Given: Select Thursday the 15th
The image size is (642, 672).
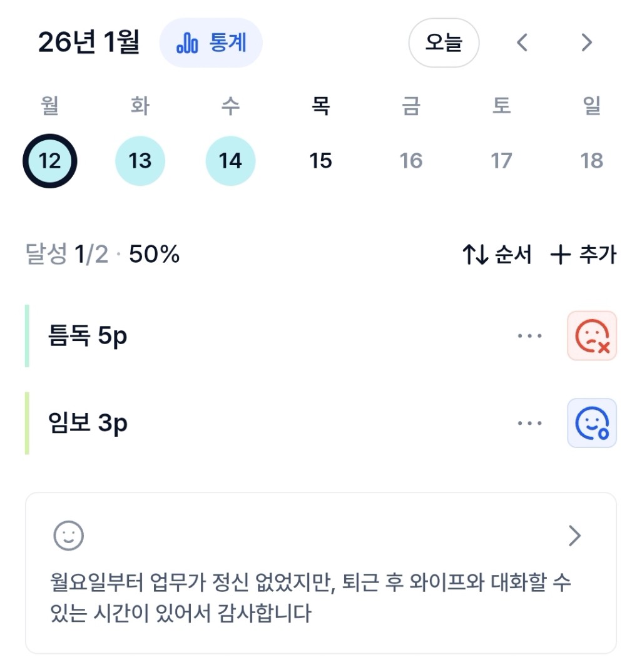Looking at the screenshot, I should (x=320, y=161).
